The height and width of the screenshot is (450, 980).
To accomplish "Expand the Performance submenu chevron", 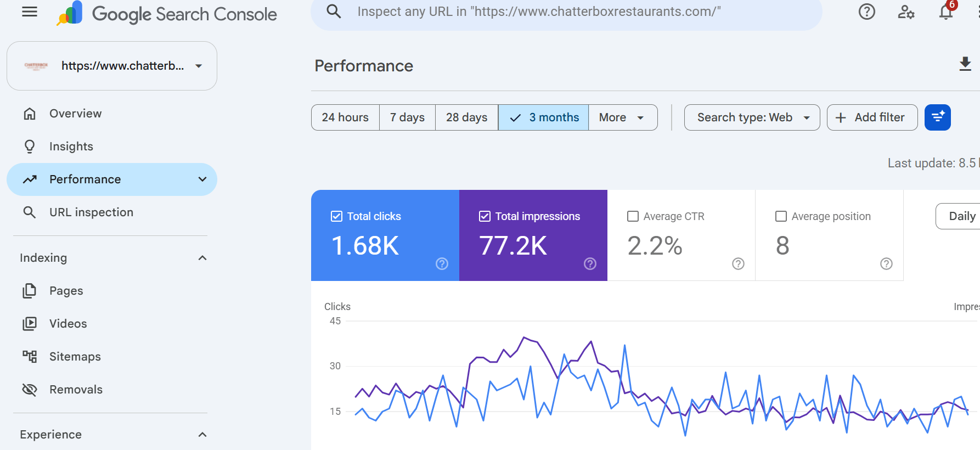I will pyautogui.click(x=202, y=179).
